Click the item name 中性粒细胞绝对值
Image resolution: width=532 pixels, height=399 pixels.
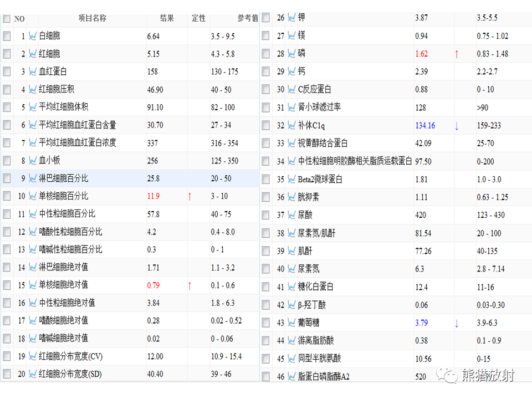click(x=67, y=303)
